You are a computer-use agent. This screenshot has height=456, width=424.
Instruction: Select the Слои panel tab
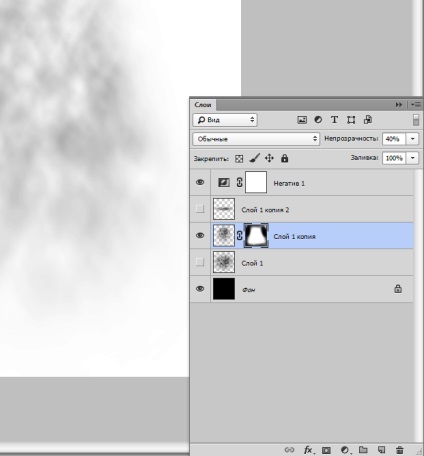click(x=203, y=105)
